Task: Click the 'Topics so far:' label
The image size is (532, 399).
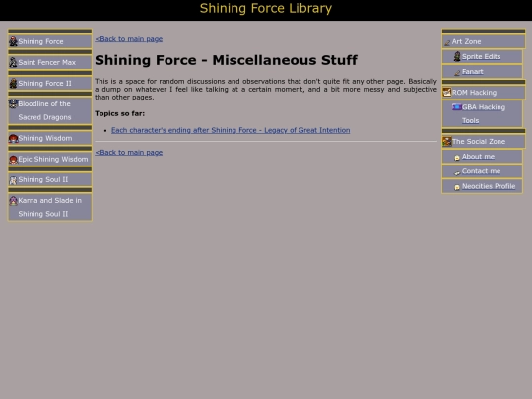Action: pyautogui.click(x=119, y=113)
